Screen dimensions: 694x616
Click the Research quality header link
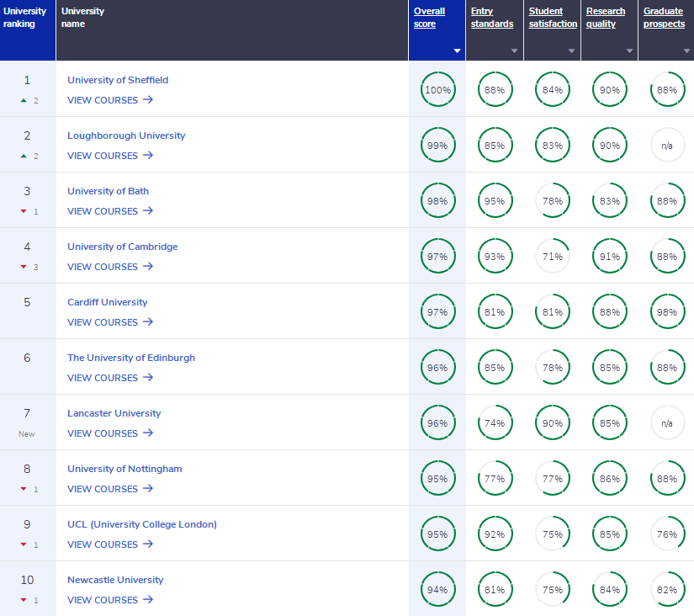(606, 18)
